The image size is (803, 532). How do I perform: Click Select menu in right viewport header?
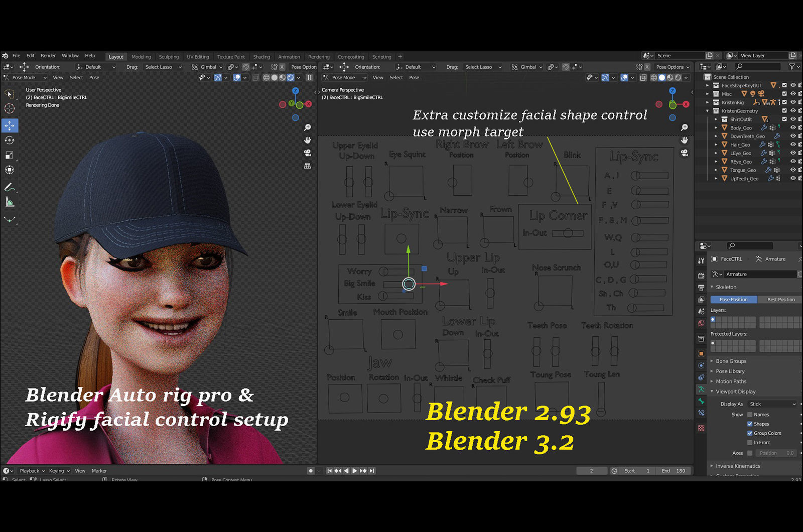point(396,78)
